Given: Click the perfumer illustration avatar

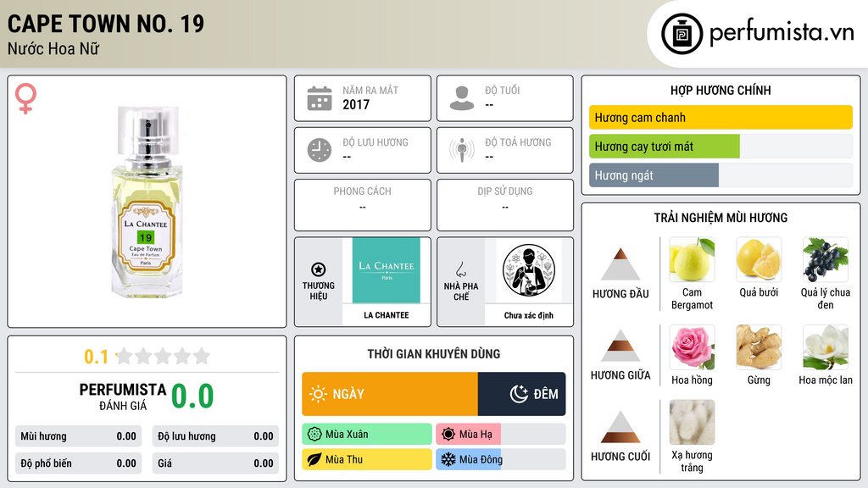Looking at the screenshot, I should (529, 270).
